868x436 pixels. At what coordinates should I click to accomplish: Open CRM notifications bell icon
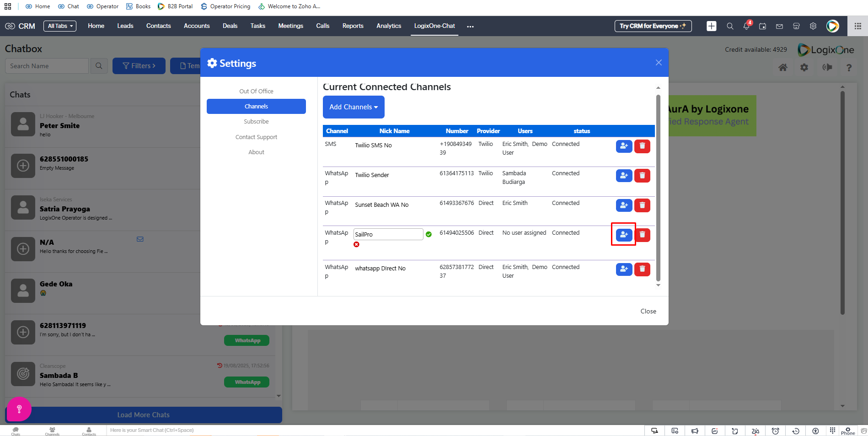[x=746, y=26]
